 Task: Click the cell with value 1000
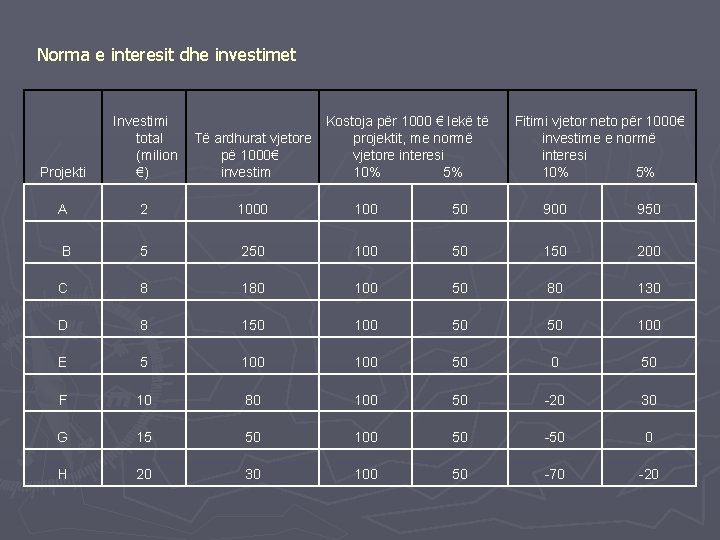(x=253, y=202)
